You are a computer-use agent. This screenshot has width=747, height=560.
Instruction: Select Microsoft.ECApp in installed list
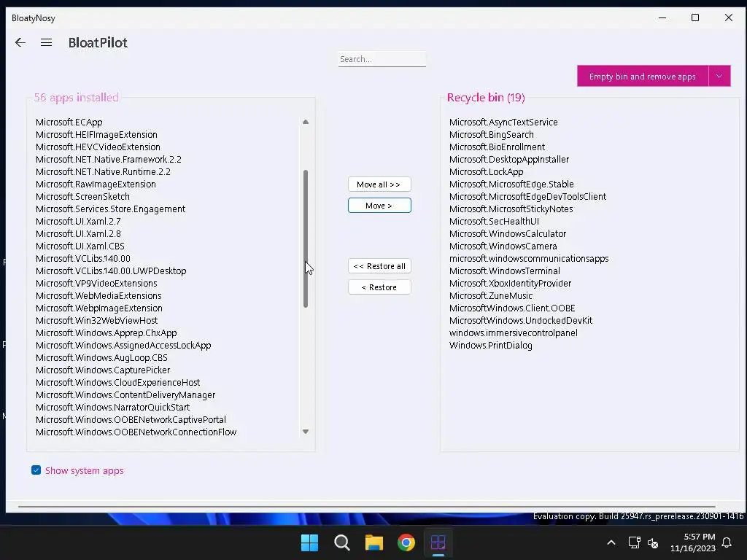tap(69, 122)
